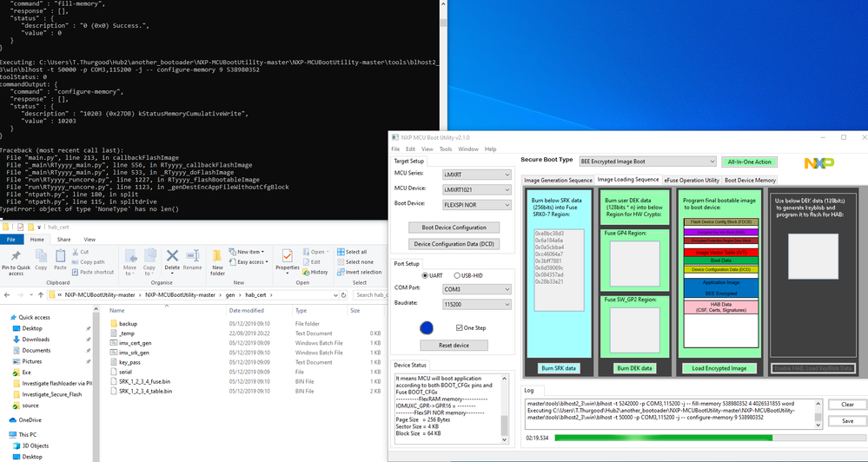Click the Burn DEK data button

(x=634, y=368)
